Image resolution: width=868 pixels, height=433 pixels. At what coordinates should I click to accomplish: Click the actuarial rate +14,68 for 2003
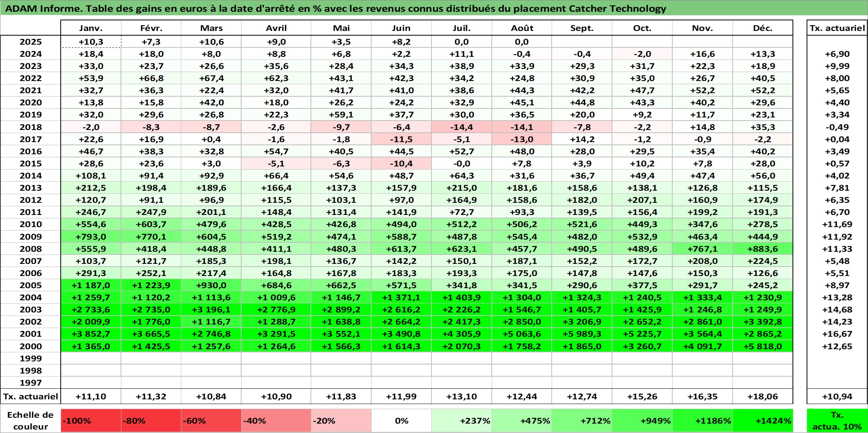[x=837, y=310]
